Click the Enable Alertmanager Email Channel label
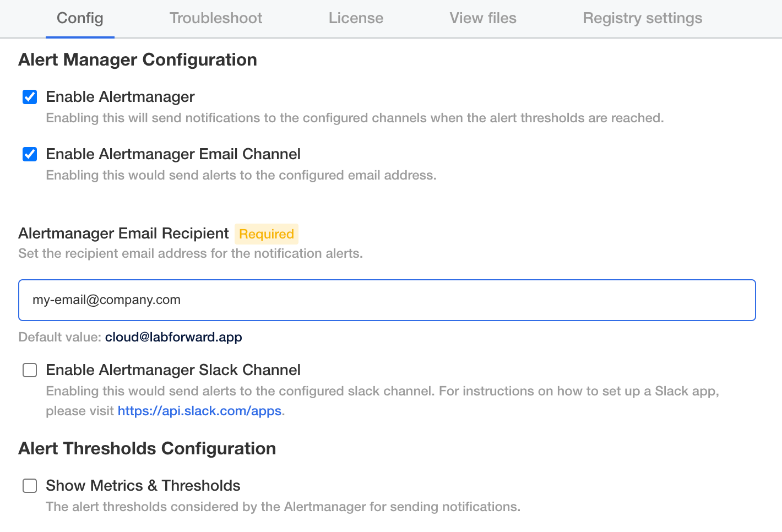782x532 pixels. coord(173,154)
